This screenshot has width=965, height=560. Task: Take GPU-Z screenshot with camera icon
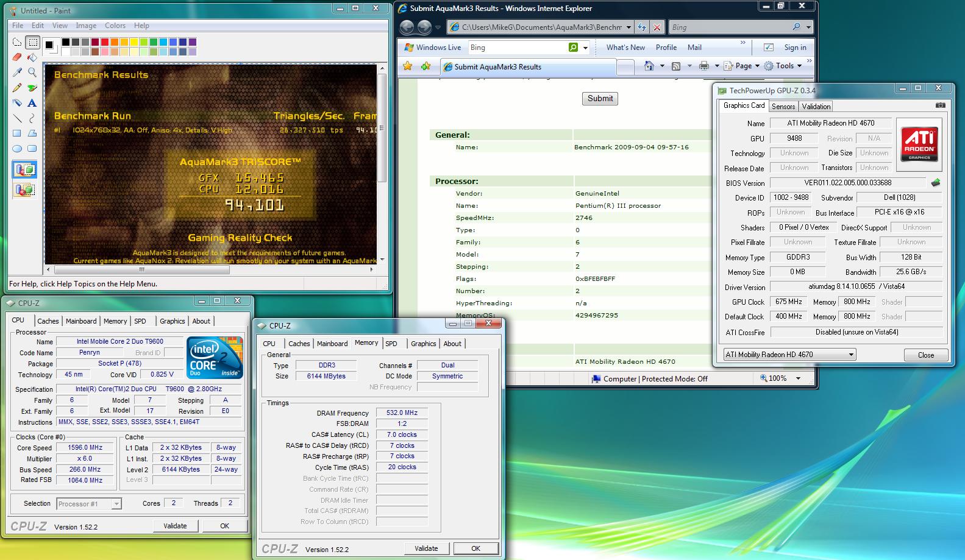941,105
